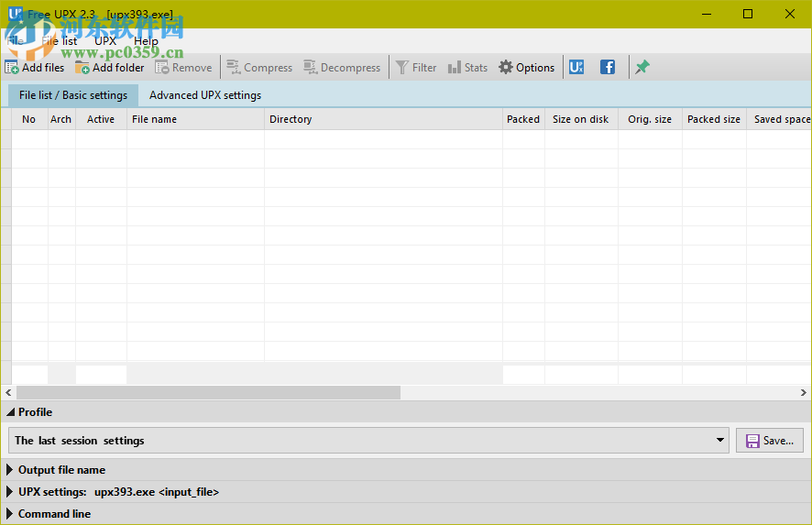This screenshot has width=812, height=525.
Task: Sort by the File name column header
Action: point(195,119)
